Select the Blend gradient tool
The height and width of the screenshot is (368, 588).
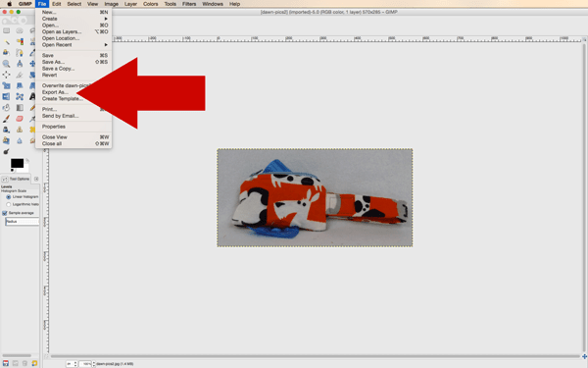20,107
